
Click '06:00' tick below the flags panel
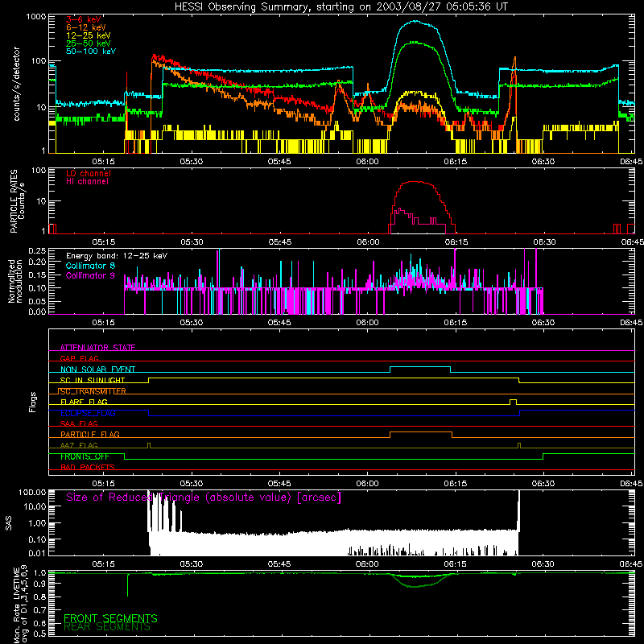pos(367,484)
